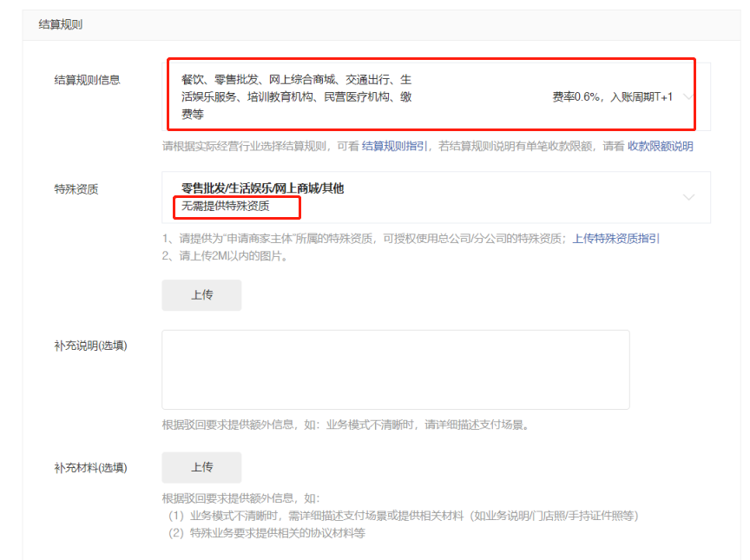This screenshot has height=560, width=750.
Task: Click the 补充说明(选填) field label
Action: [x=90, y=346]
